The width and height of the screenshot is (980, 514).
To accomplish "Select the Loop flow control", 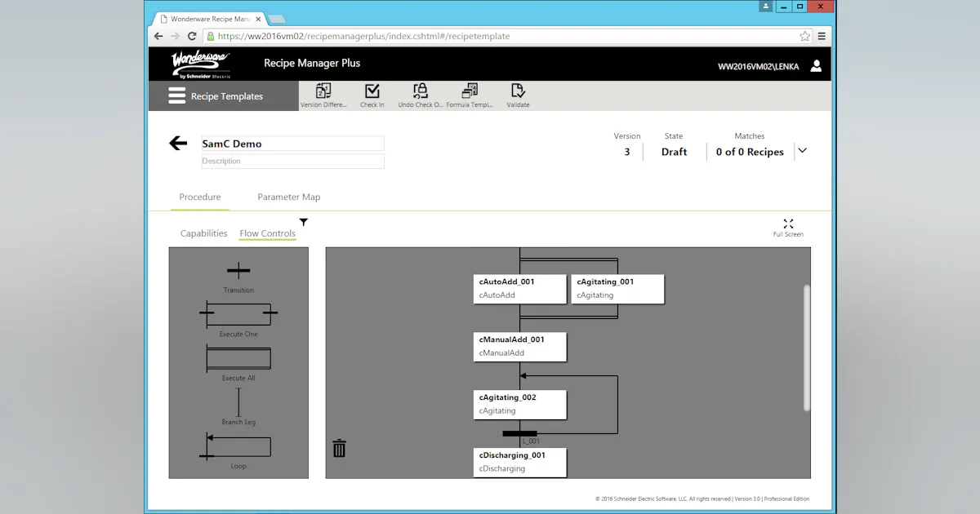I will [x=238, y=451].
